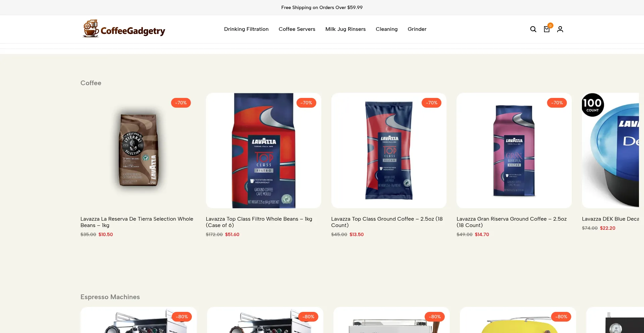View first espresso machine product image
The width and height of the screenshot is (644, 333).
coord(139,320)
